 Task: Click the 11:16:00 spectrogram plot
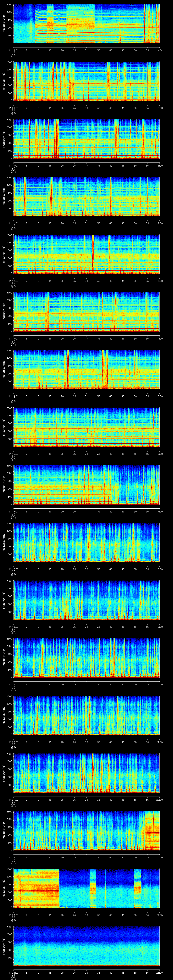pos(86,485)
